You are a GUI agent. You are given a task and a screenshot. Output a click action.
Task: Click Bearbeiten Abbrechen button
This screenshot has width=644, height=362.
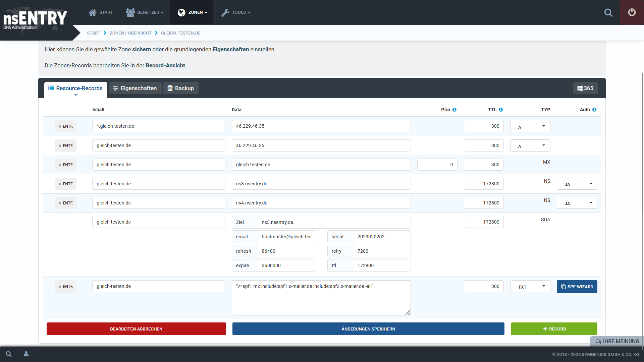(x=136, y=329)
